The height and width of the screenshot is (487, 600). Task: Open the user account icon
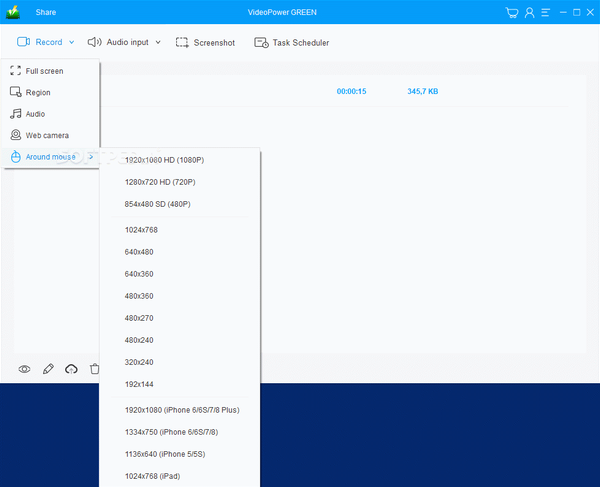click(x=530, y=13)
